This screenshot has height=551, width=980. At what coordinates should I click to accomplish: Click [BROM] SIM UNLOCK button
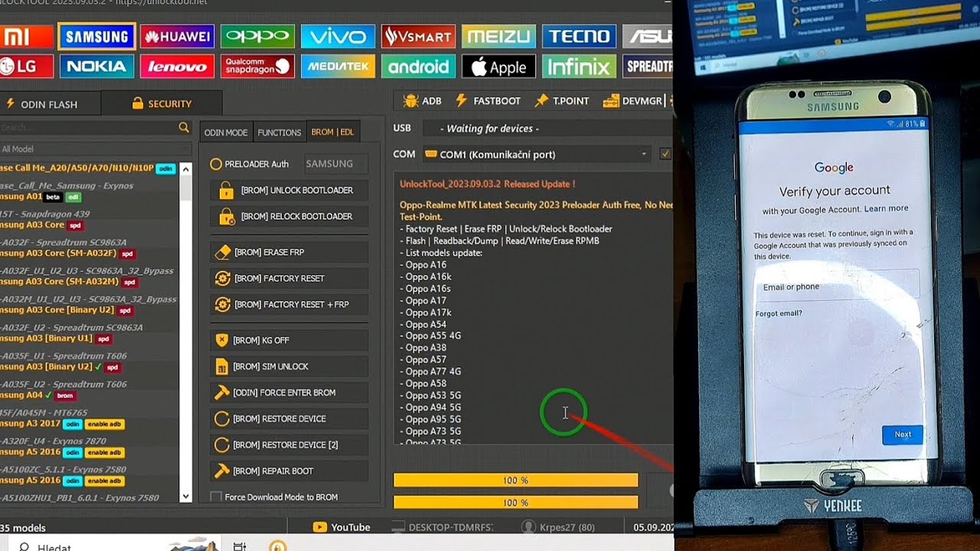tap(289, 366)
